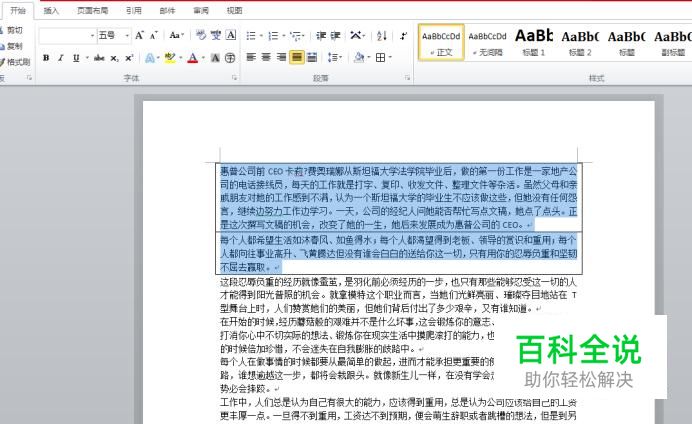Screen dimensions: 692x424
Task: Grow the font size with the A-up icon
Action: click(139, 35)
